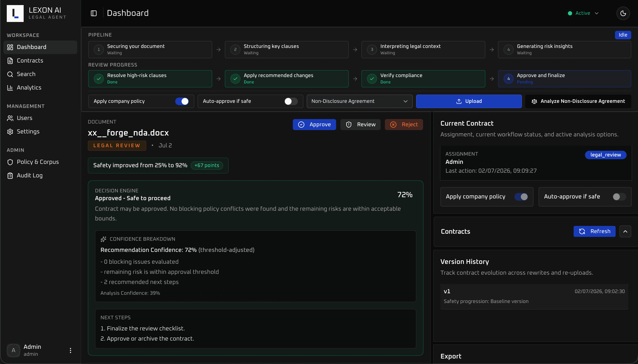Screen dimensions: 638x364
Task: Click the Dashboard grid icon in sidebar
Action: [10, 47]
